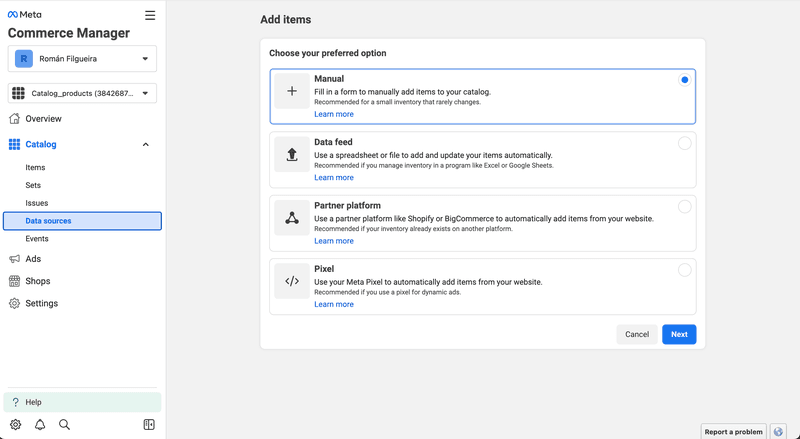Open Learn more link under Partner platform
Image resolution: width=800 pixels, height=439 pixels.
tap(334, 241)
